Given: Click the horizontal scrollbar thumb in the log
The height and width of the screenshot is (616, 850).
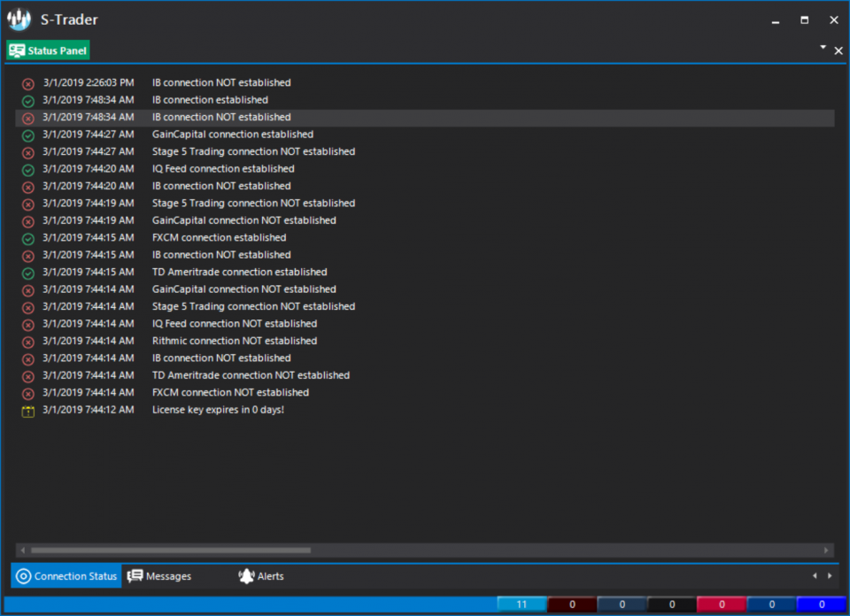Looking at the screenshot, I should pos(171,551).
